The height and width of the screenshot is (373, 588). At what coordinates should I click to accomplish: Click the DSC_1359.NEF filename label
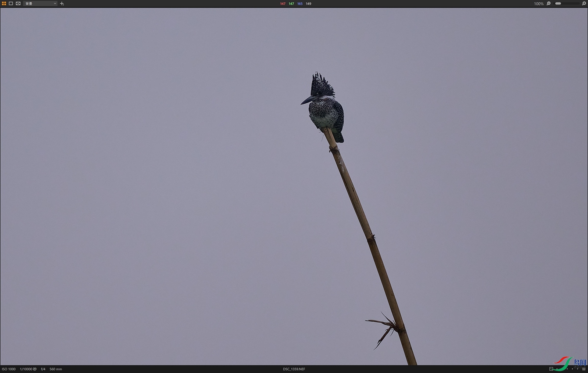(x=294, y=369)
